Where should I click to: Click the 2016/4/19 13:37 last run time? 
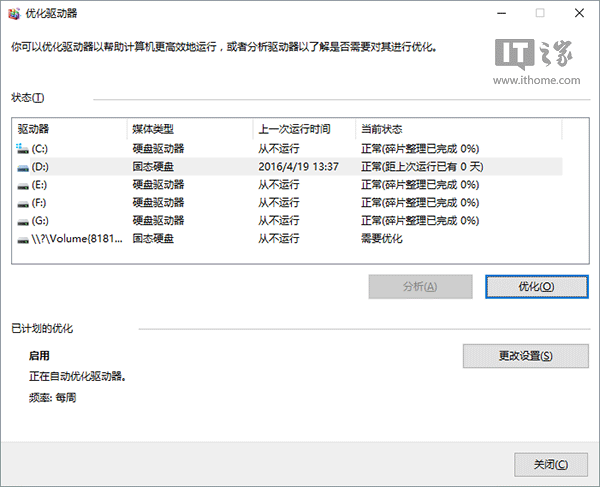(x=298, y=166)
